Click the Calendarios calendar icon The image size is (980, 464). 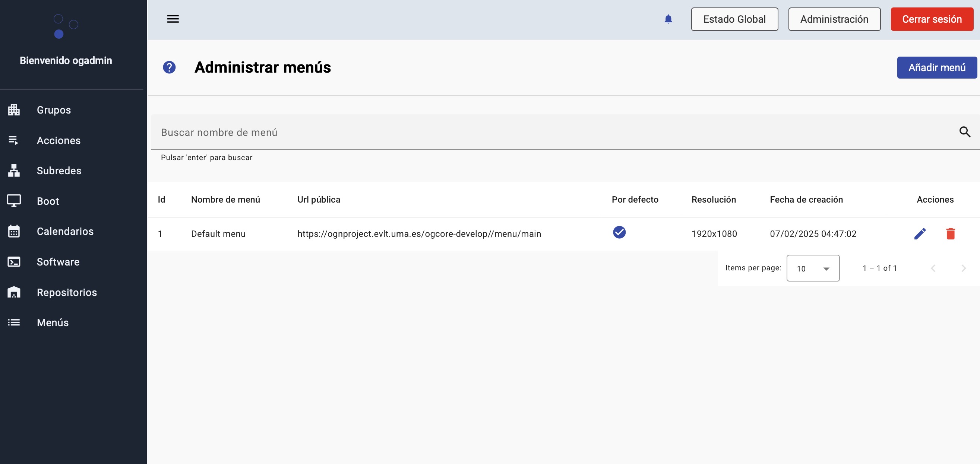[x=14, y=231]
